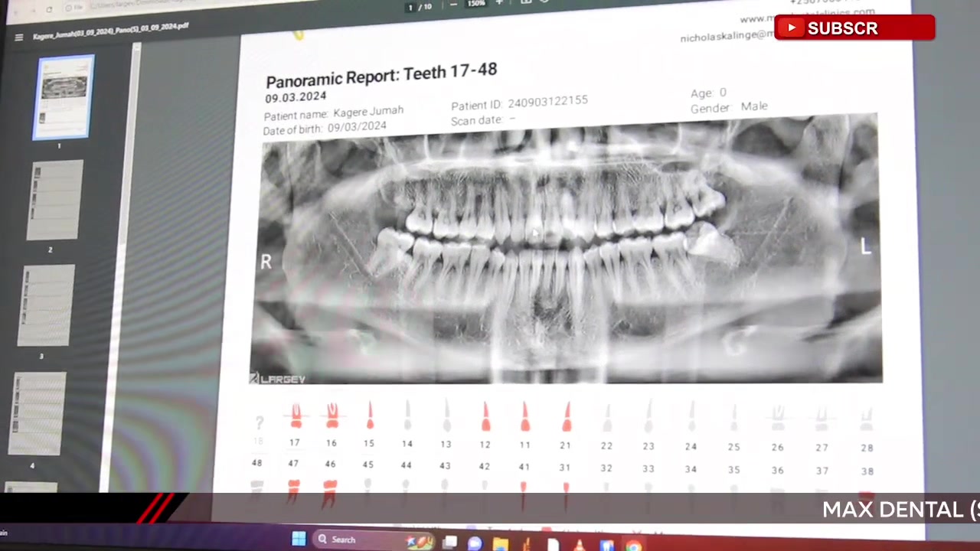
Task: Launch VLC cone icon on the taskbar
Action: coord(579,545)
